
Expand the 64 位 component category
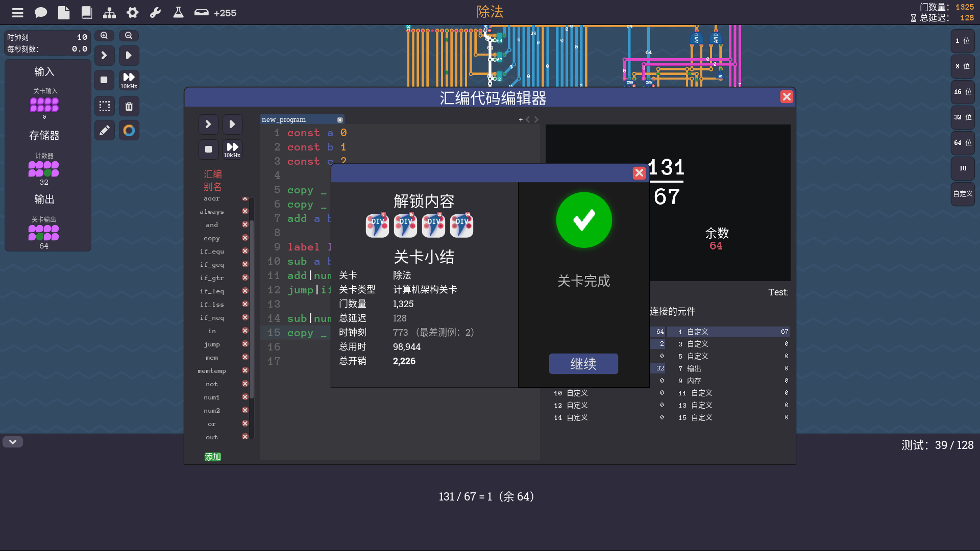(x=963, y=143)
